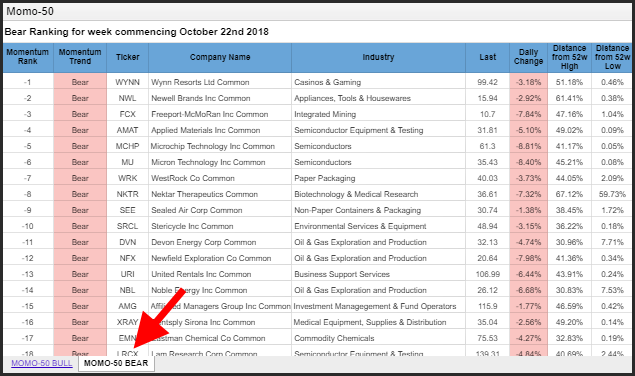635x376 pixels.
Task: Click Environmental Services & Equipment cell
Action: pos(378,226)
